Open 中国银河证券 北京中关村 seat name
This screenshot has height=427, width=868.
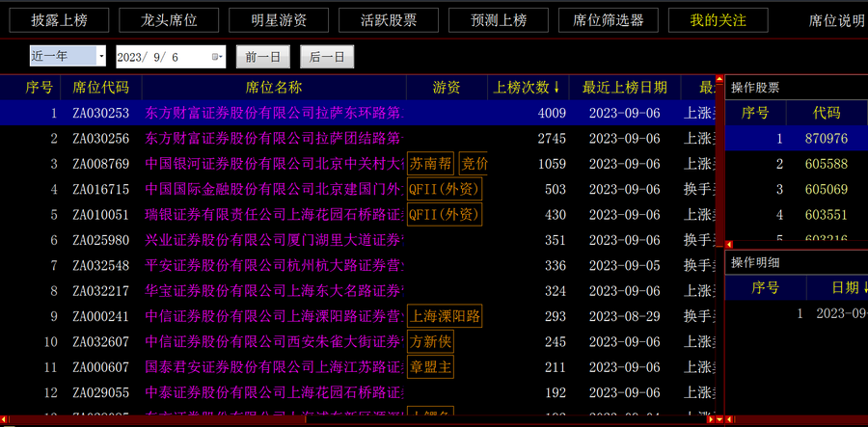coord(275,164)
